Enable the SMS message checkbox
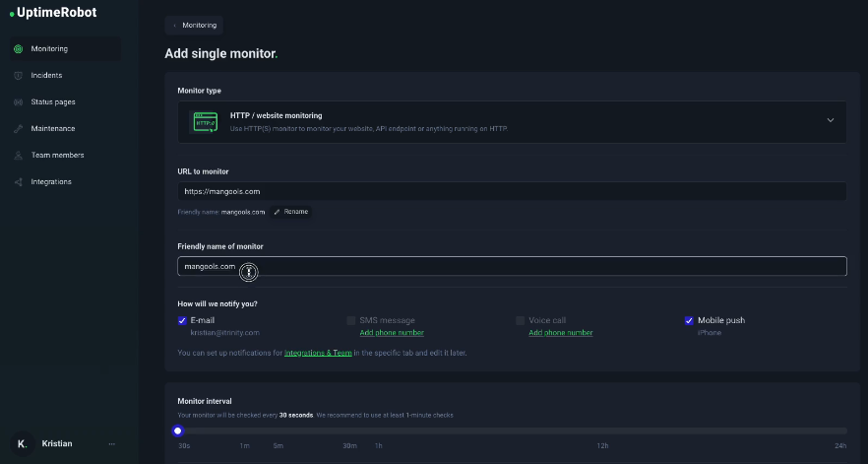The width and height of the screenshot is (868, 464). tap(351, 320)
